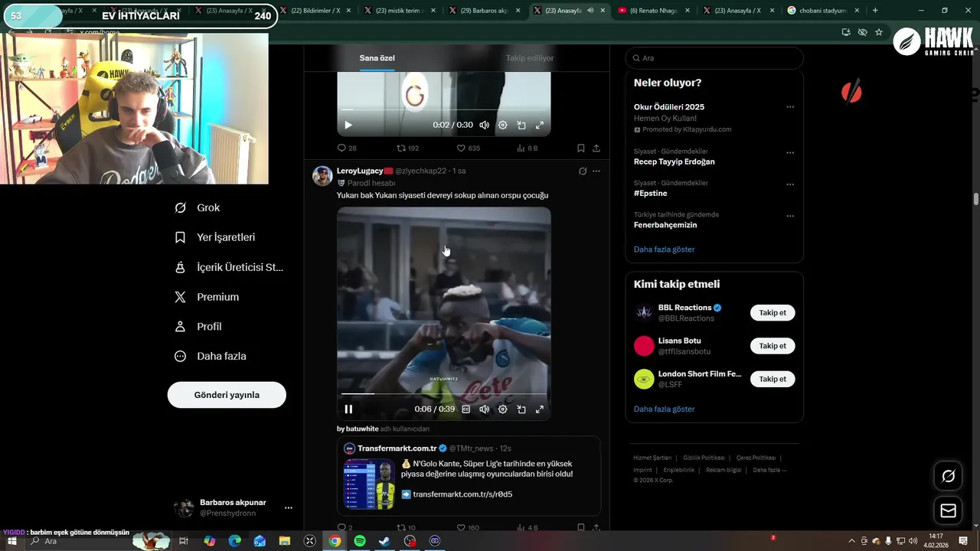Open options for #Epstine trend
Viewport: 980px width, 551px height.
point(790,184)
